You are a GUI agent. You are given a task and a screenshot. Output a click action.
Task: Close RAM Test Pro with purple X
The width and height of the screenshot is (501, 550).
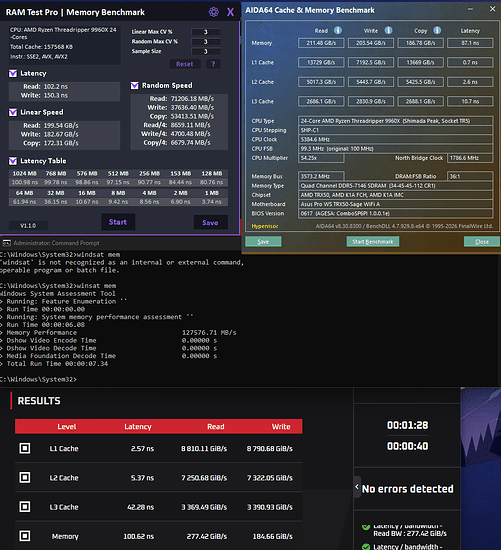tap(230, 12)
